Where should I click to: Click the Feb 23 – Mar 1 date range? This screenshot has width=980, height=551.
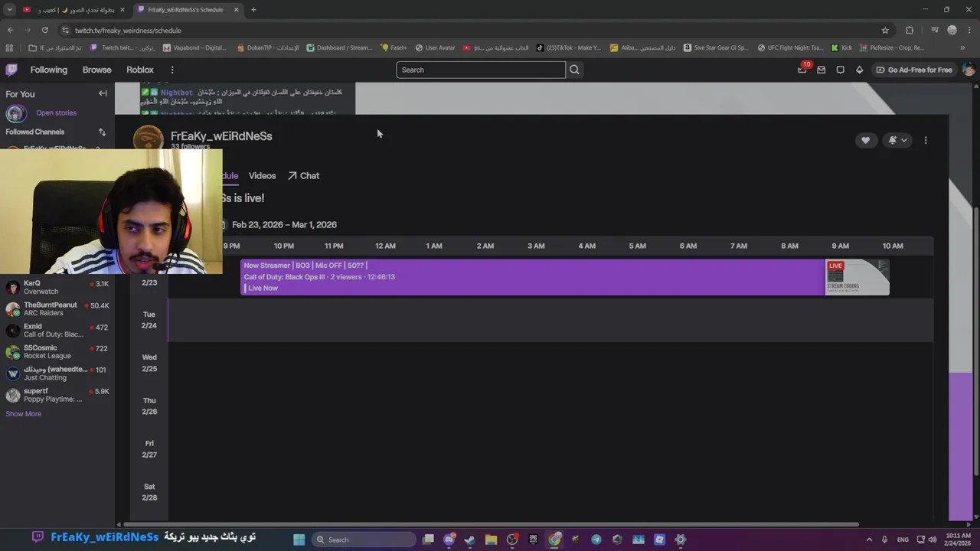coord(284,225)
